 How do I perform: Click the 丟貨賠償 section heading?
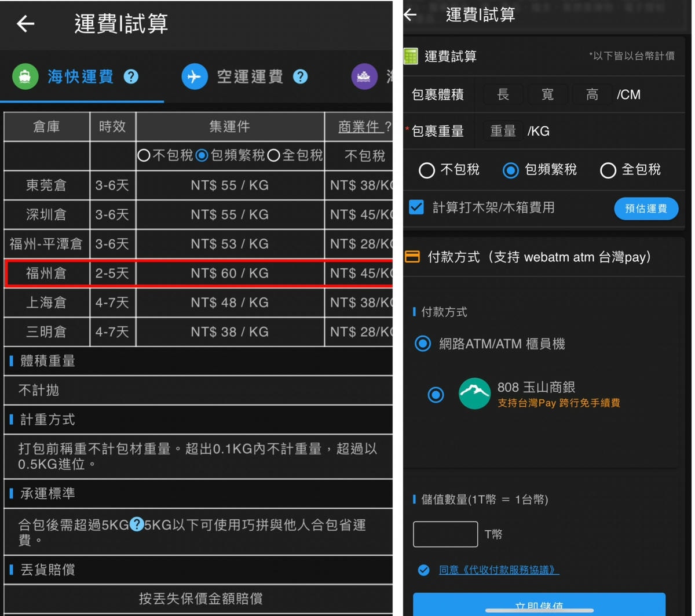click(47, 570)
